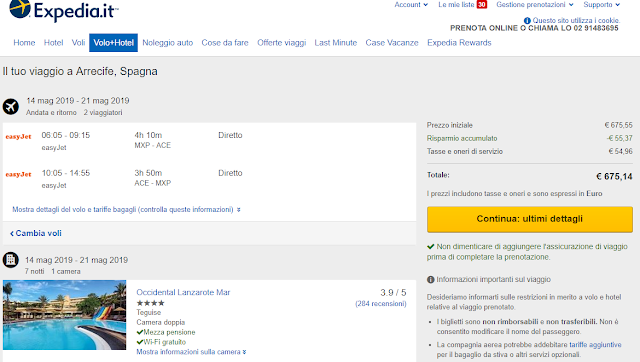Click the four-star hotel rating
640x362 pixels.
(x=151, y=303)
